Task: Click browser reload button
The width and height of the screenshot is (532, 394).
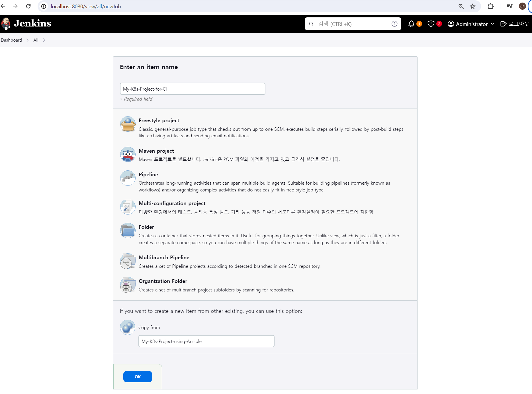Action: 28,6
